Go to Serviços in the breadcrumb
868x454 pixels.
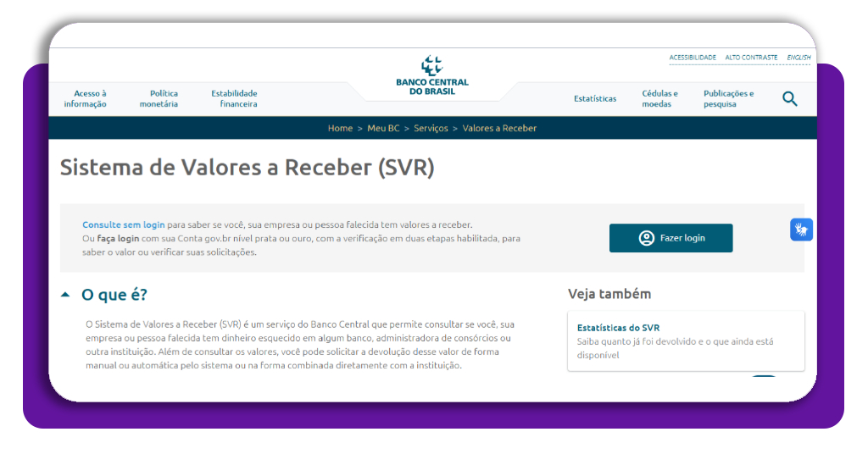click(431, 128)
